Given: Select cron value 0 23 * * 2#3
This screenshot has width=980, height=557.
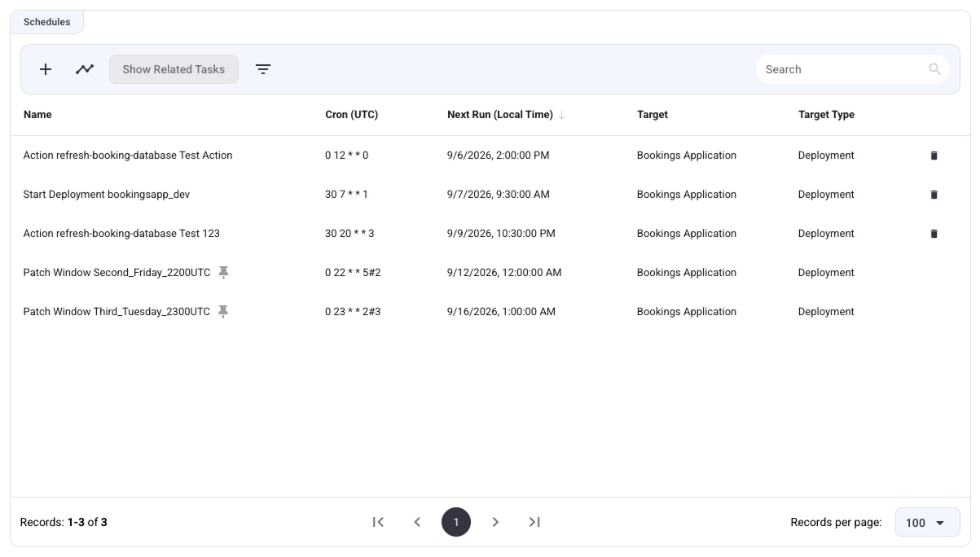Looking at the screenshot, I should 353,312.
